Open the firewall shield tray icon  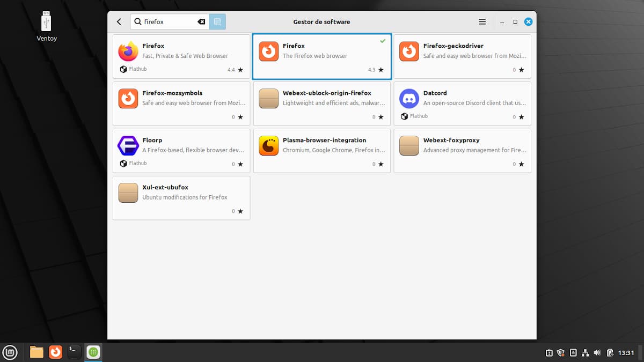coord(561,352)
